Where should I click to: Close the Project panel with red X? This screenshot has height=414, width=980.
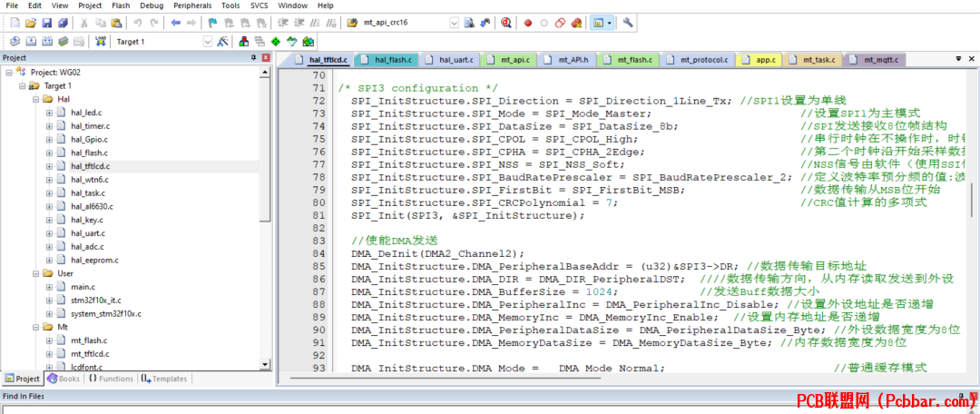pyautogui.click(x=266, y=57)
